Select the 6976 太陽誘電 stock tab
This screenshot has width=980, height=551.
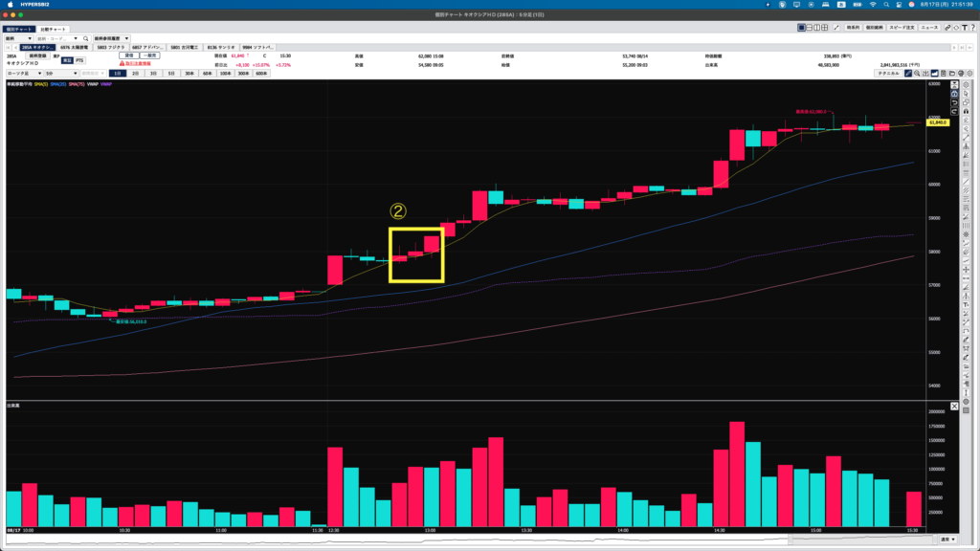click(x=75, y=48)
